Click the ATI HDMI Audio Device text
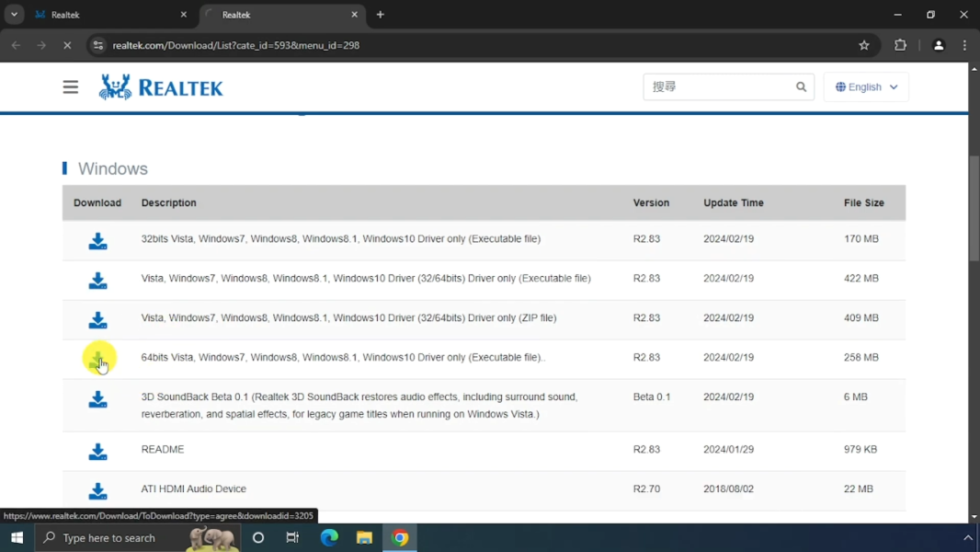Image resolution: width=980 pixels, height=552 pixels. [x=194, y=489]
